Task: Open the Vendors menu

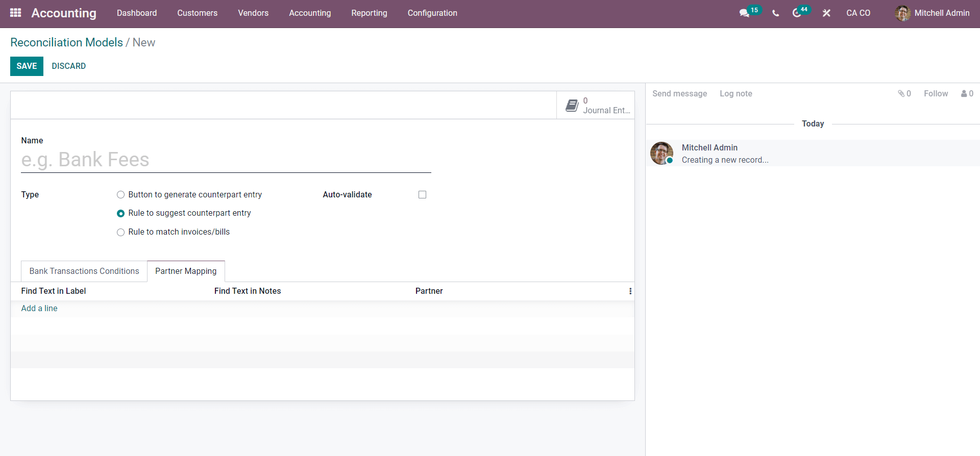Action: click(x=253, y=13)
